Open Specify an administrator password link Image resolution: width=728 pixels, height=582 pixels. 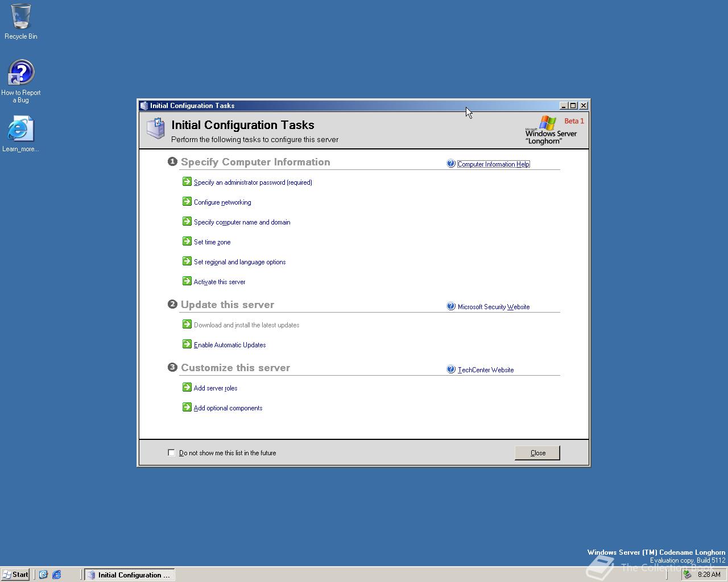pyautogui.click(x=253, y=182)
